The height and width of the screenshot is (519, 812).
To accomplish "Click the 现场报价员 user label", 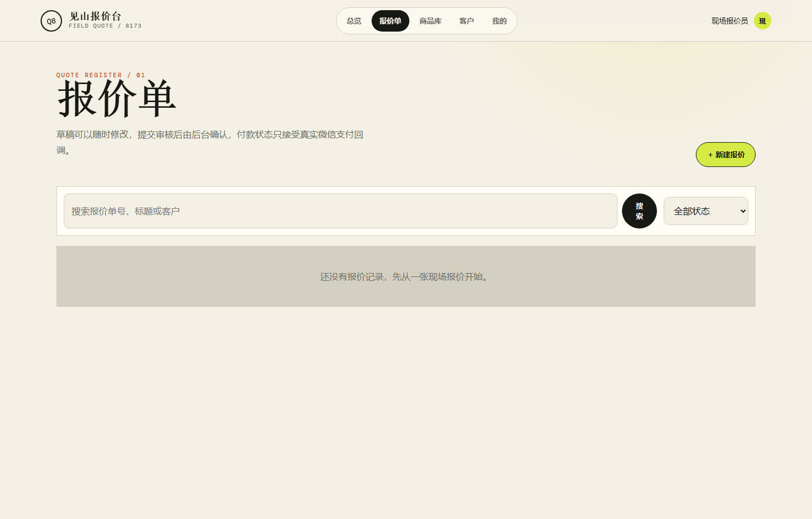I will (x=730, y=21).
